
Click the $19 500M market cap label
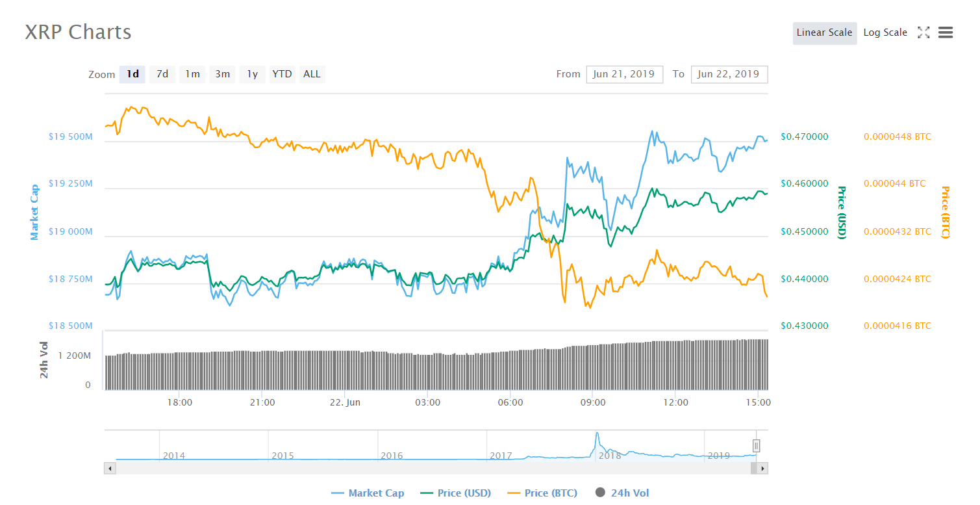click(71, 137)
